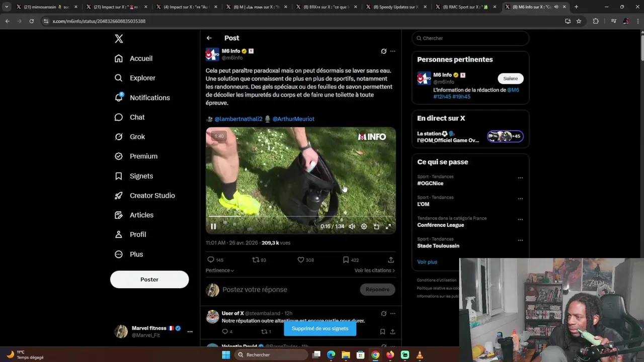Click the Répondre button
Viewport: 644px width, 362px height.
coord(378,290)
